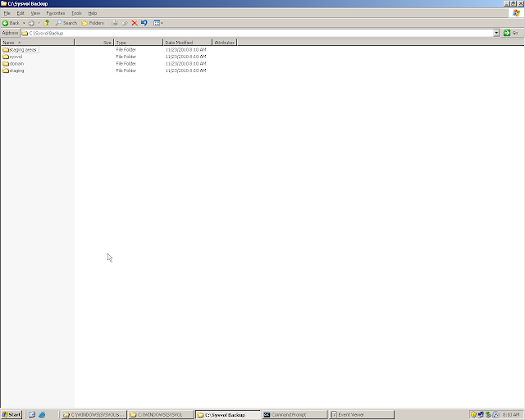Switch to Event Viewer taskbar window
The image size is (525, 420).
(362, 414)
